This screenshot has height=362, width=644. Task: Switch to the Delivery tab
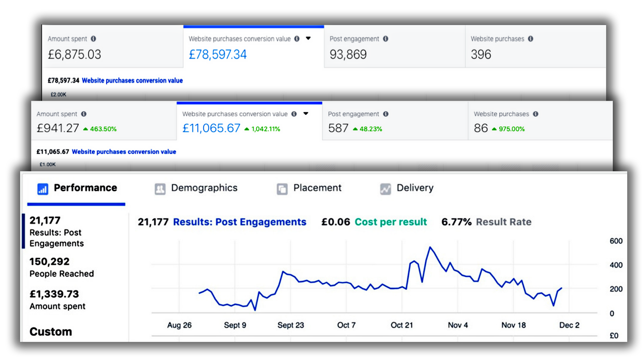pos(415,188)
